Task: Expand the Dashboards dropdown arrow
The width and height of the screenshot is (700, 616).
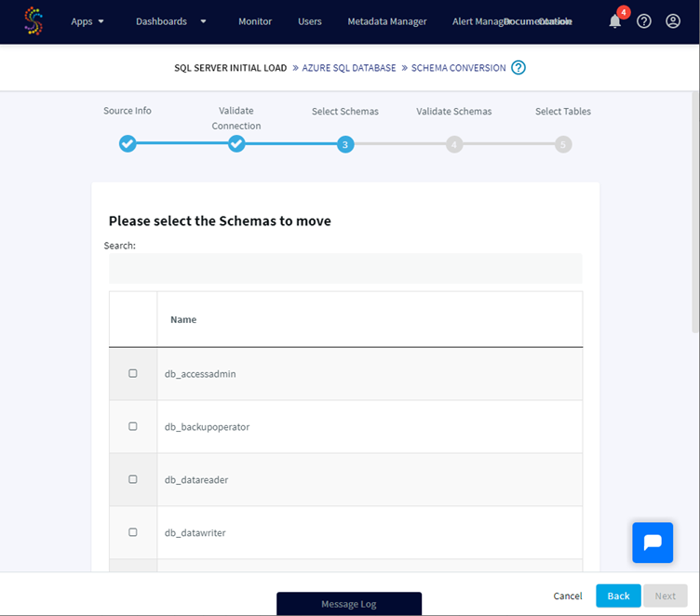Action: tap(203, 21)
